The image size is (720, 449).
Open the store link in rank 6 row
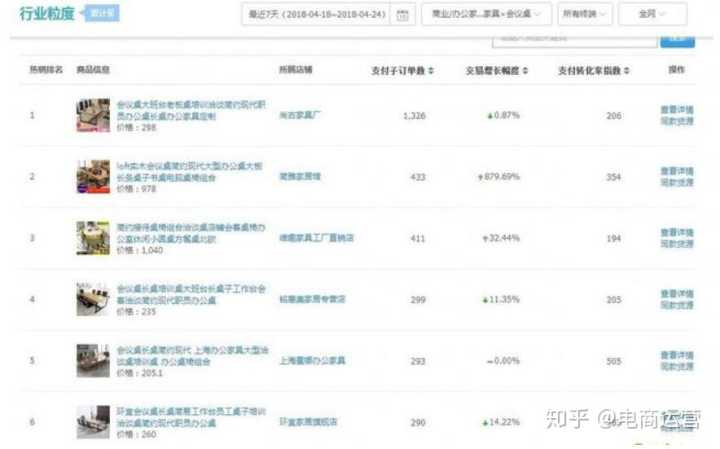[x=308, y=422]
